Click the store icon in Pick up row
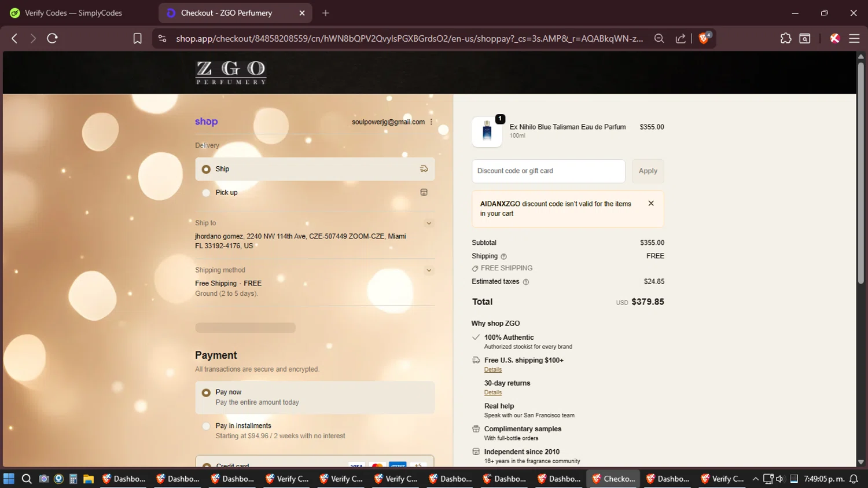 click(424, 192)
